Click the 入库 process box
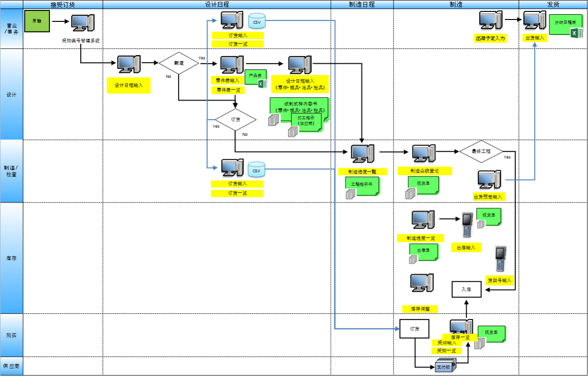The image size is (588, 376). [x=466, y=289]
